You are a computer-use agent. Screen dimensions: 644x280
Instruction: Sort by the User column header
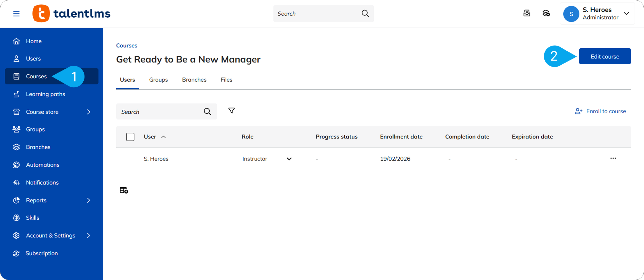coord(150,137)
